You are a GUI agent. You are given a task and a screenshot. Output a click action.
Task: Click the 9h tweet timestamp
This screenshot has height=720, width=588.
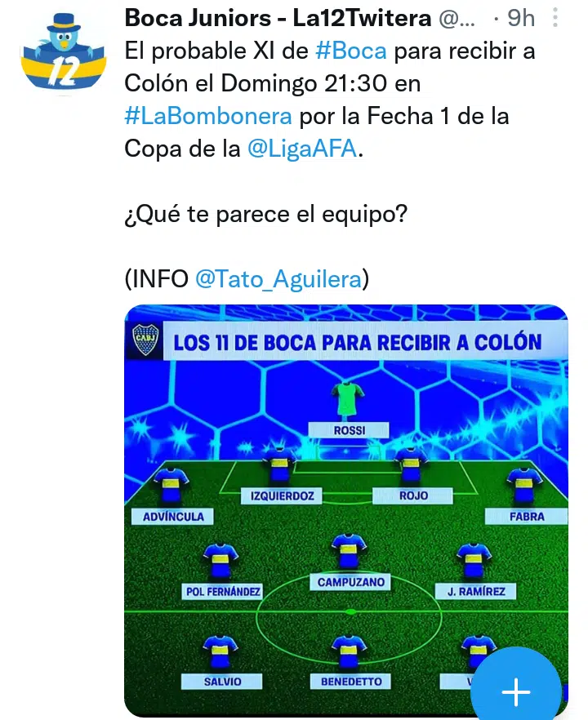(520, 19)
